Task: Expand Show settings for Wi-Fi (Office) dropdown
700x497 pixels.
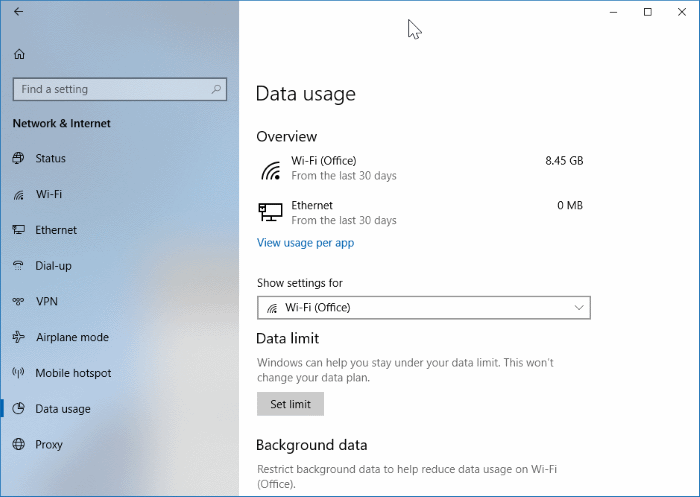Action: (x=424, y=308)
